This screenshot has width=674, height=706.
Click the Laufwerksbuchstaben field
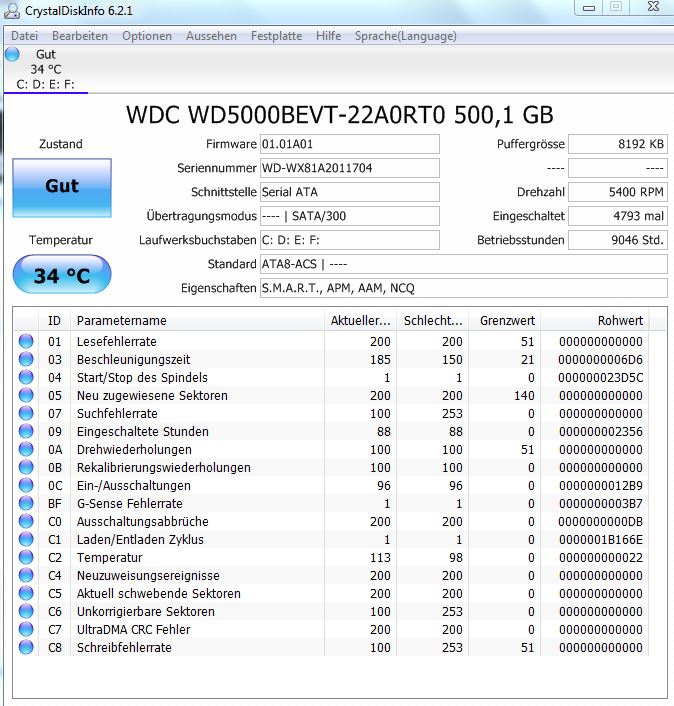tap(350, 240)
